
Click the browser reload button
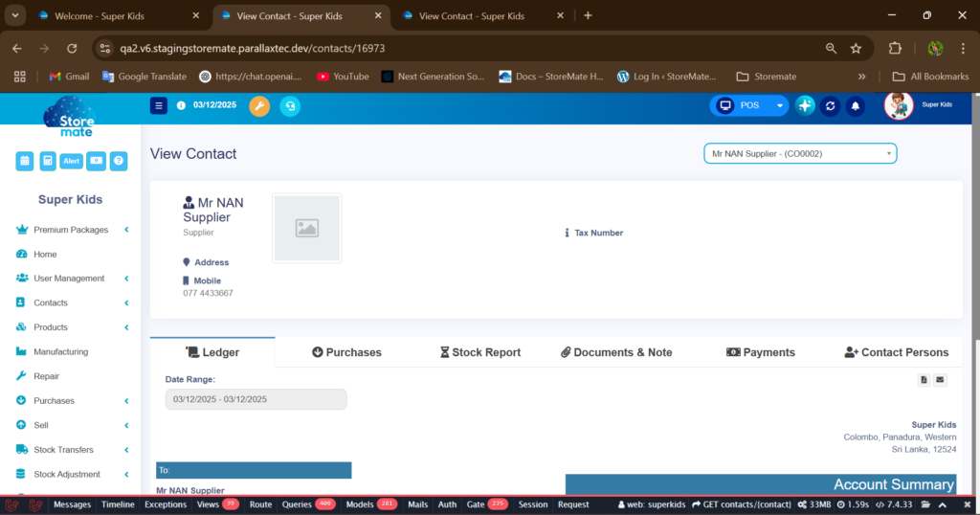click(x=72, y=48)
